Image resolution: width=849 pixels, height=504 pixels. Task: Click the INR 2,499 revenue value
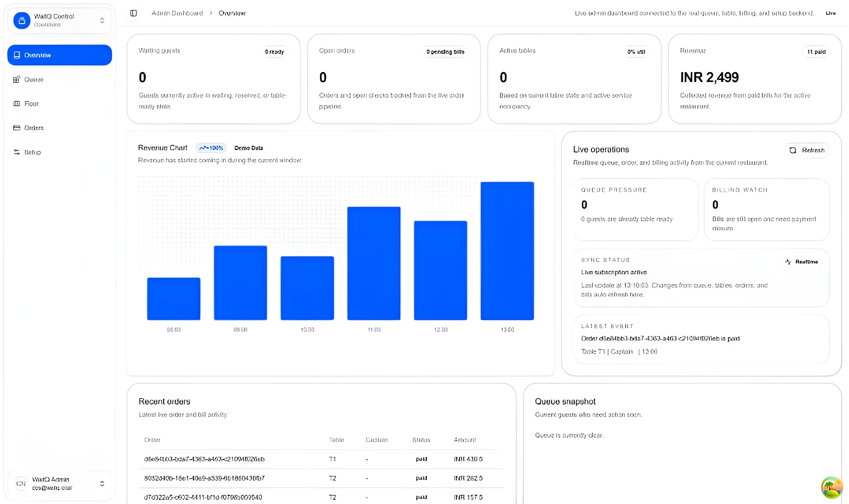pyautogui.click(x=709, y=78)
